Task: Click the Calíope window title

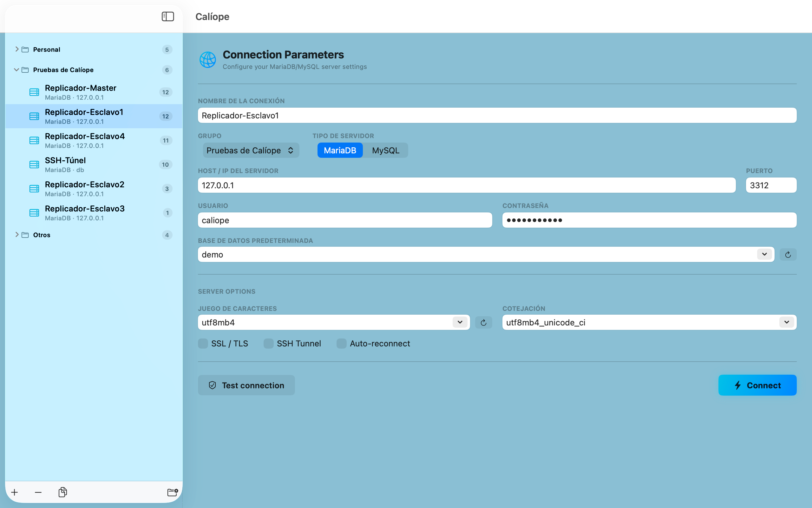Action: pos(213,17)
